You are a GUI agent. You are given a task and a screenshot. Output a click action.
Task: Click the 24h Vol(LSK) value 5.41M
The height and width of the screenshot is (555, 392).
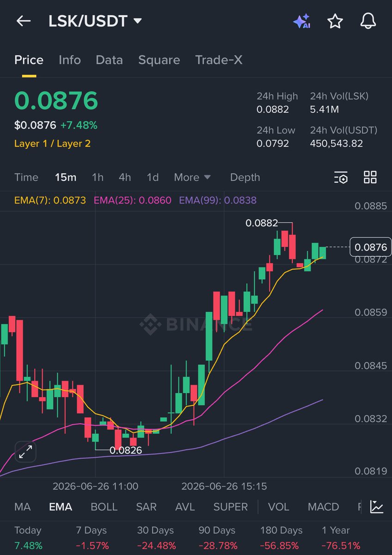324,110
